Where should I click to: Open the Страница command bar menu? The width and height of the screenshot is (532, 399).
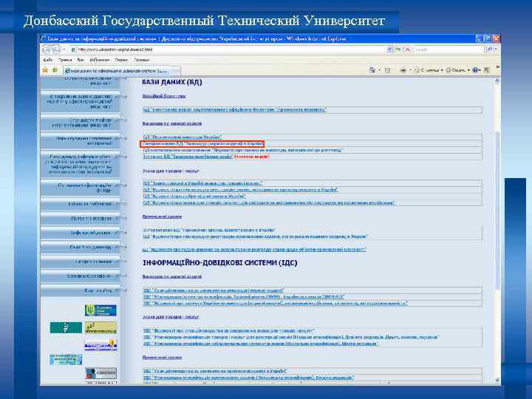click(428, 70)
